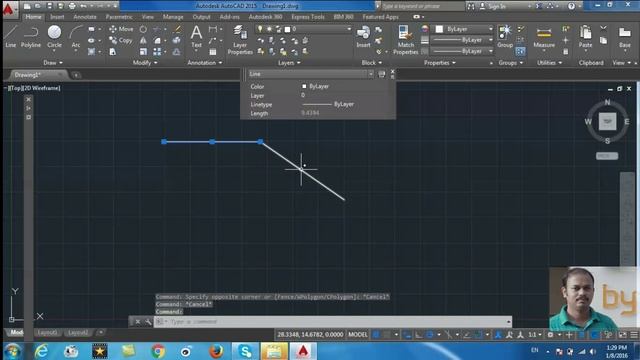The width and height of the screenshot is (640, 360).
Task: Click the customize wrench icon on command line
Action: (148, 322)
